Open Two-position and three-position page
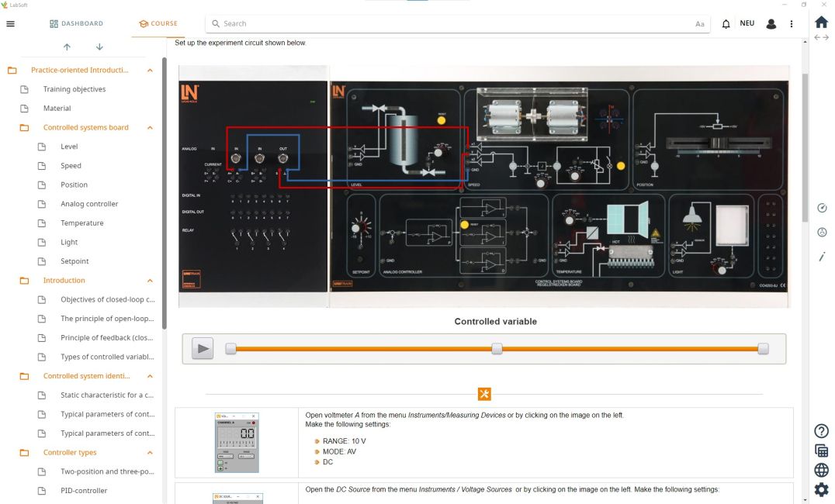The height and width of the screenshot is (504, 835). [x=107, y=471]
